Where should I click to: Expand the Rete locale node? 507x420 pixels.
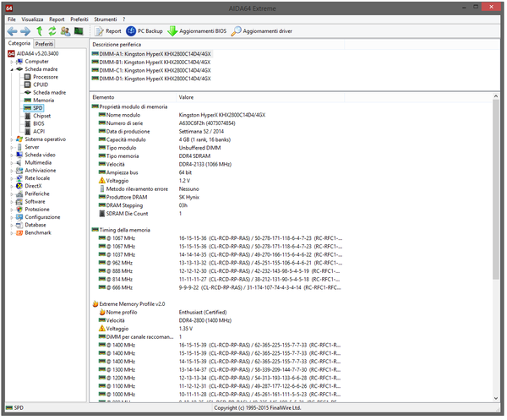tap(11, 178)
